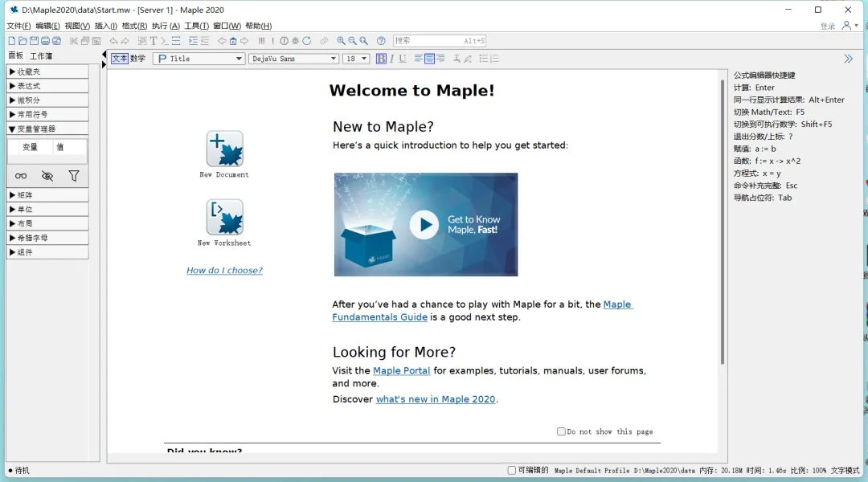Click the New Worksheet maple leaf icon
The height and width of the screenshot is (482, 868).
(225, 218)
